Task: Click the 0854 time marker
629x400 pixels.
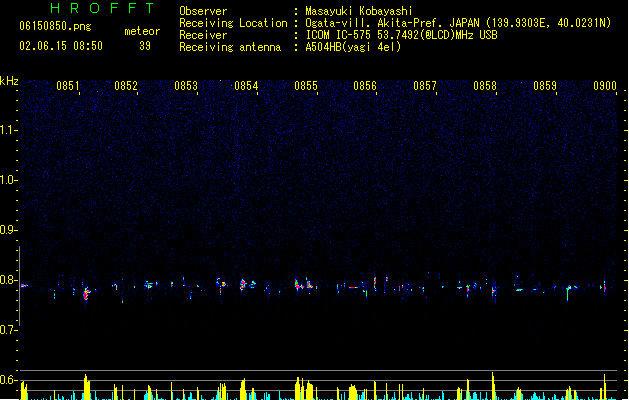Action: click(246, 86)
